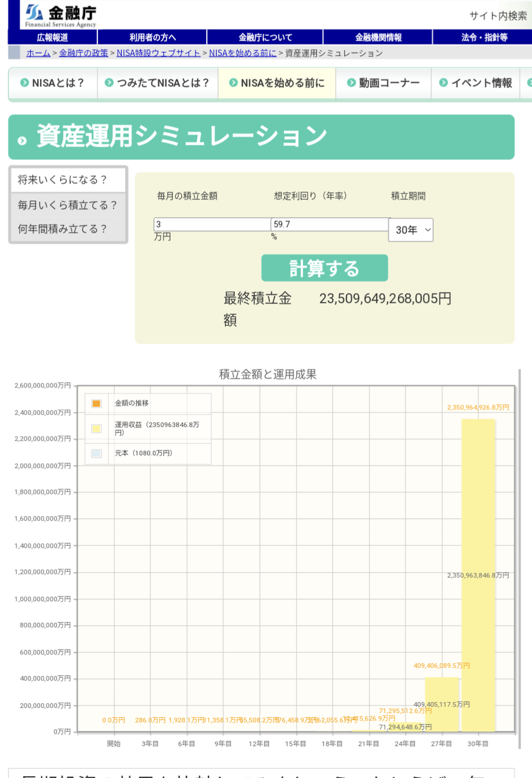Viewport: 532px width, 778px height.
Task: Choose 毎月いくら積立てる？ simulation mode
Action: click(x=68, y=205)
